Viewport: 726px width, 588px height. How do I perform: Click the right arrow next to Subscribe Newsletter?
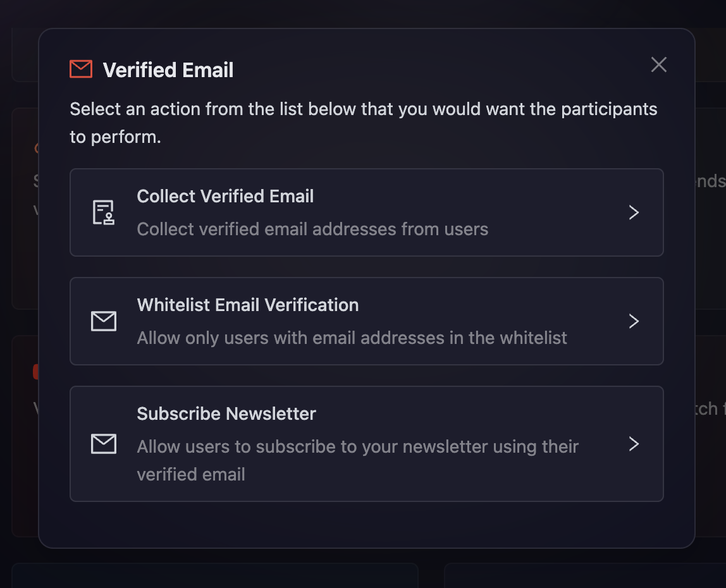(x=634, y=444)
